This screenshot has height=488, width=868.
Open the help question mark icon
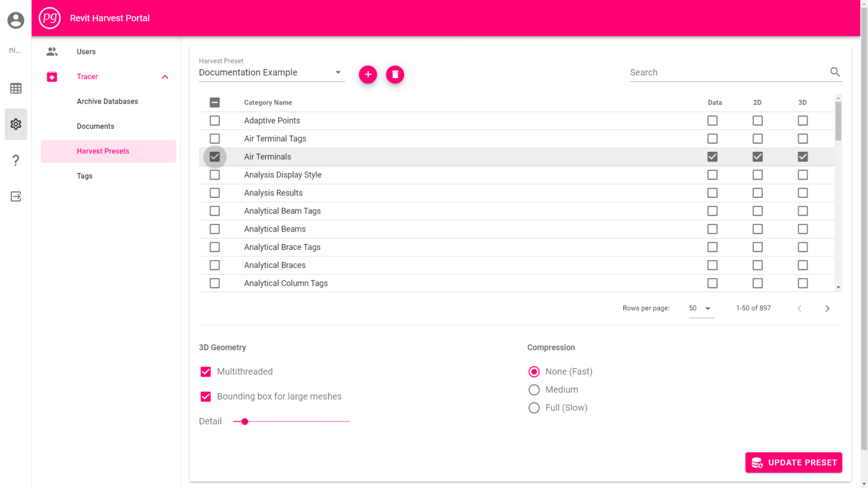[x=16, y=160]
